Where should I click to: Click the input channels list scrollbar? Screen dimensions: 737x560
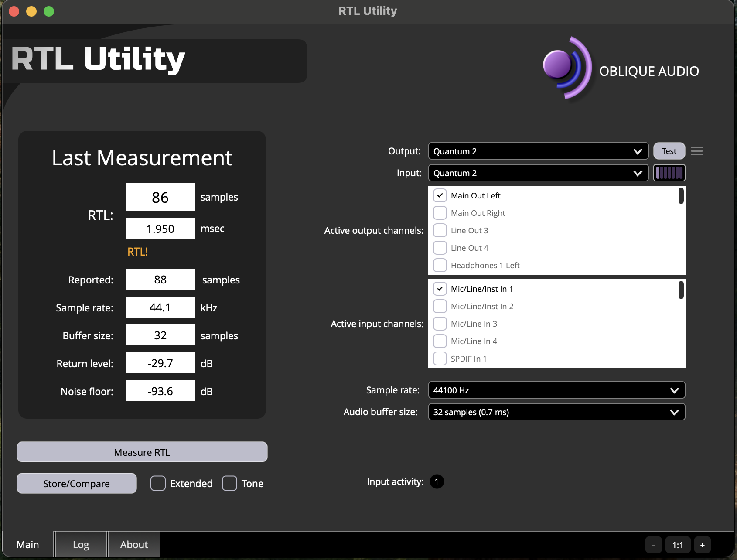click(x=681, y=290)
